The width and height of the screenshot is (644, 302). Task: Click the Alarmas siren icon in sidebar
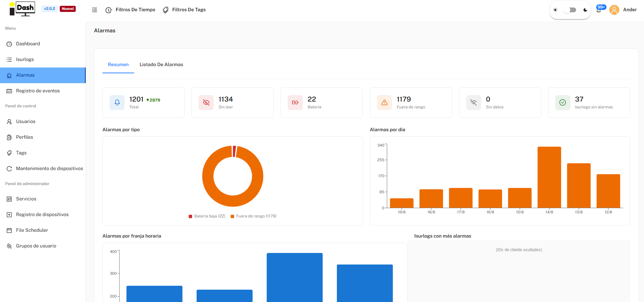[9, 75]
